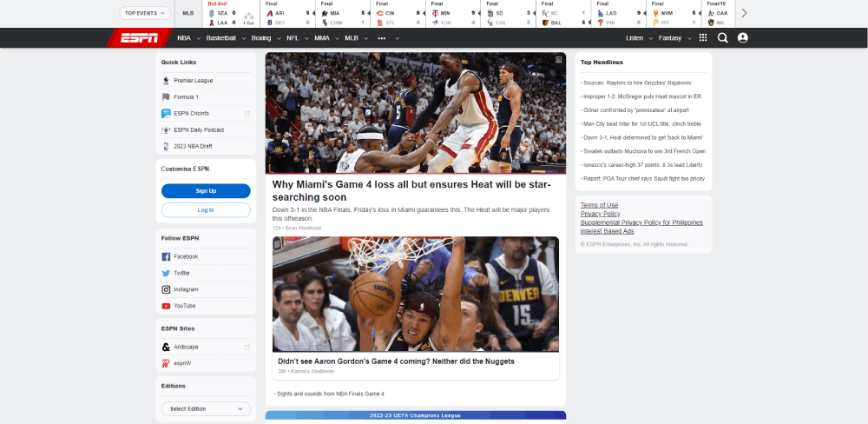Open the Terms of Use link
The height and width of the screenshot is (424, 868).
coord(599,205)
